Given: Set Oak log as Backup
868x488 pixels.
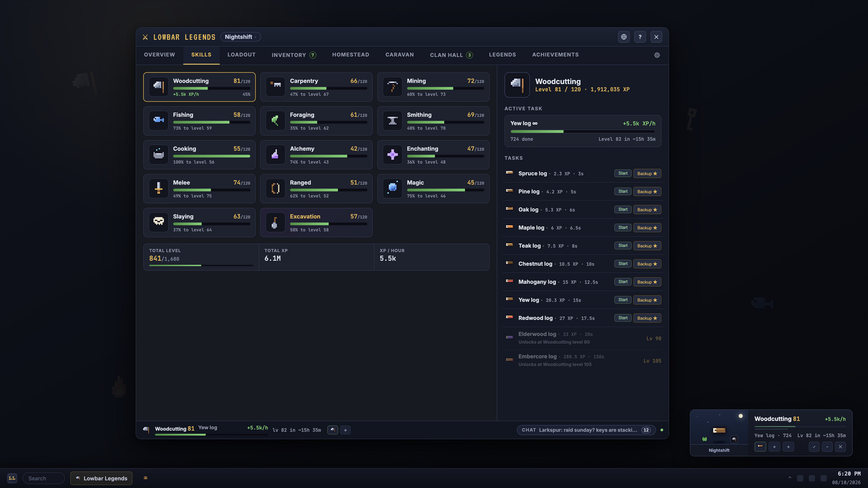Looking at the screenshot, I should point(647,210).
